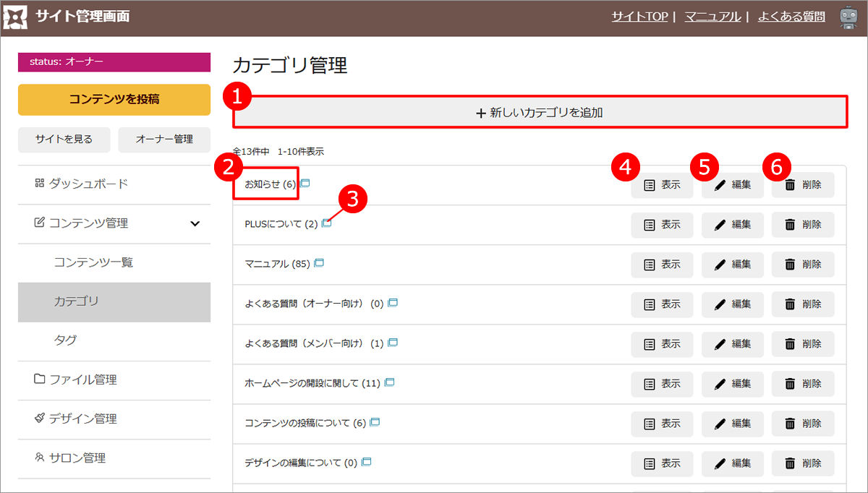Image resolution: width=868 pixels, height=493 pixels.
Task: Add a new category with 新しいカテゴリを追加
Action: (539, 113)
